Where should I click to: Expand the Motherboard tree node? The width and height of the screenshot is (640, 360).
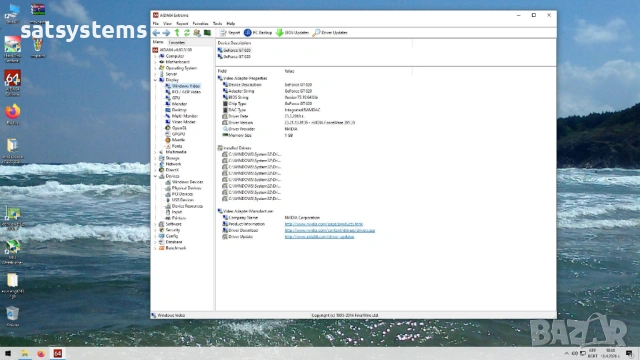(x=156, y=62)
